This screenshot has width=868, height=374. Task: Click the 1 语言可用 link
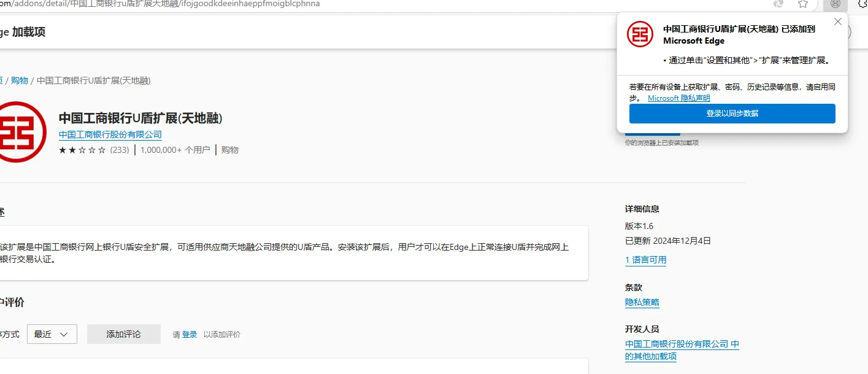pyautogui.click(x=645, y=260)
